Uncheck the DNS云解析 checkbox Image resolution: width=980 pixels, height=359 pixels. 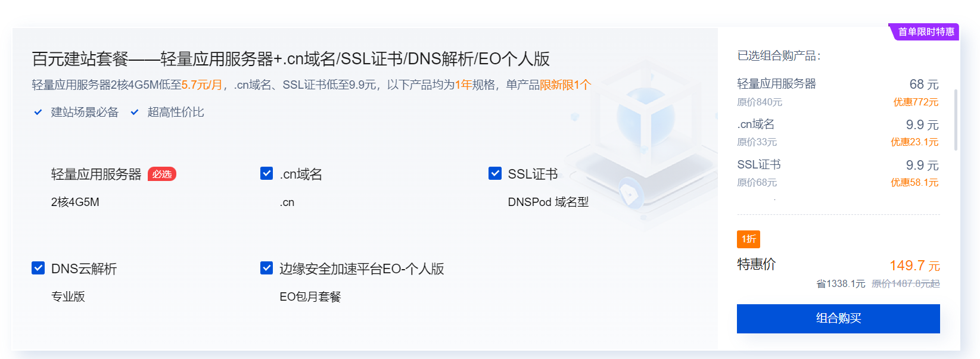pos(38,268)
